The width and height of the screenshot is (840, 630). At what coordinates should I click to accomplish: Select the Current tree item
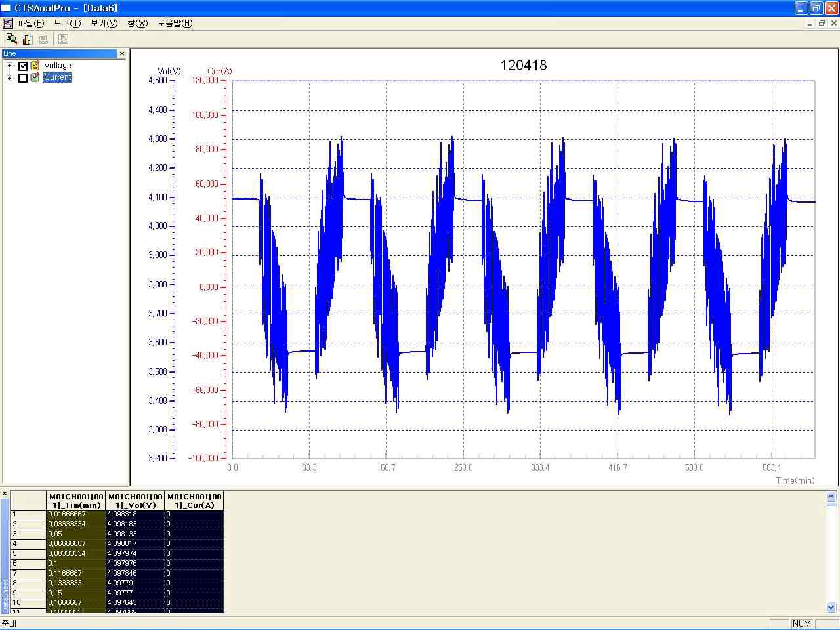57,77
